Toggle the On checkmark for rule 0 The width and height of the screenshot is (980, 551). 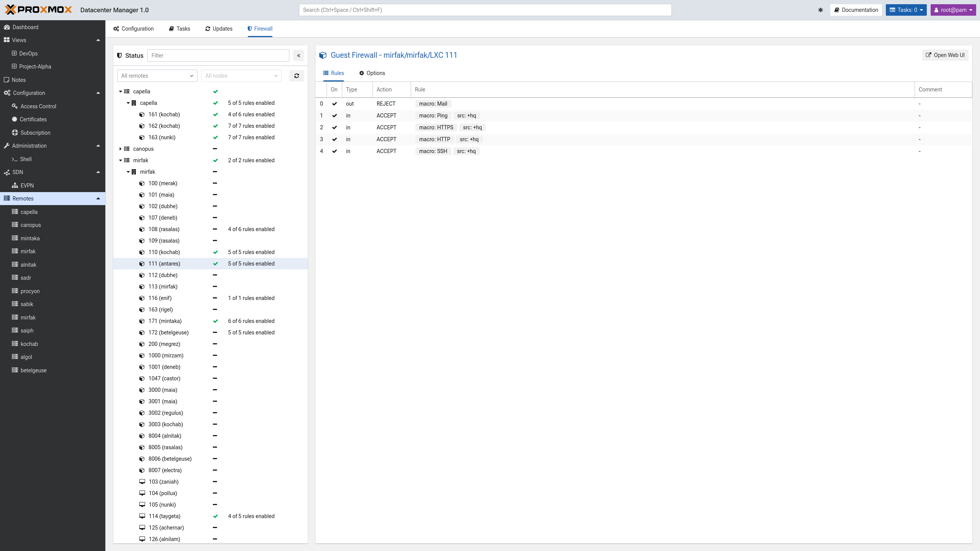coord(335,104)
